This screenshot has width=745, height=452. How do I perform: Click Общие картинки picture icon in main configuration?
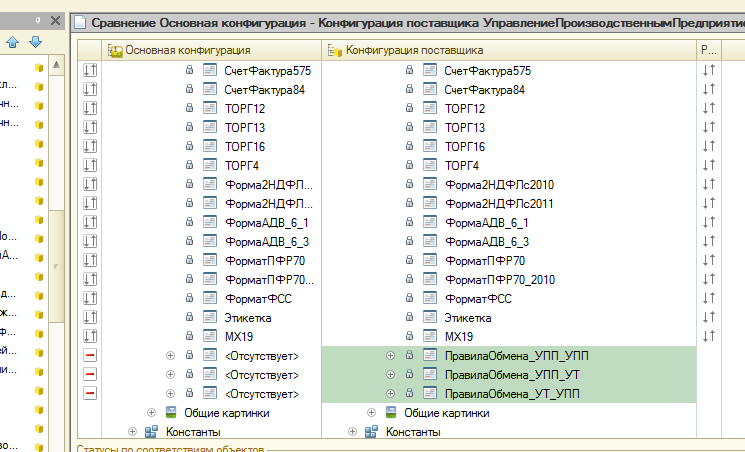coord(171,413)
